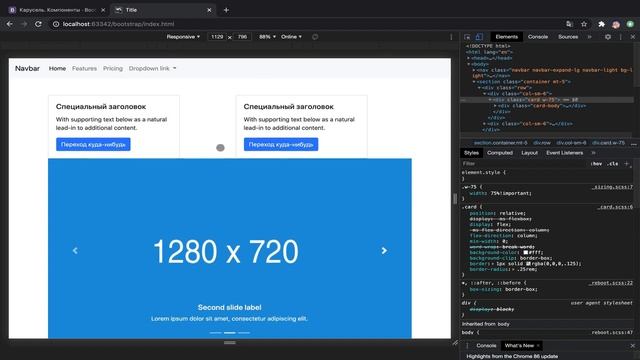Click the rotate device icon in the toolbar

(315, 37)
